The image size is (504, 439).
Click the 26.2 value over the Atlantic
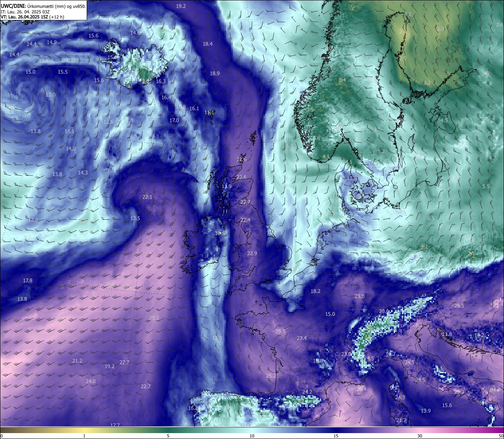[154, 318]
